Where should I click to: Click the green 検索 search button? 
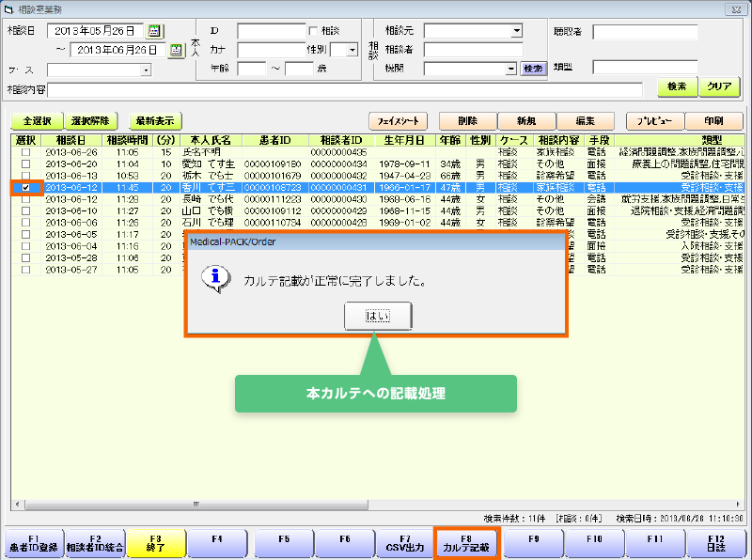tap(677, 86)
